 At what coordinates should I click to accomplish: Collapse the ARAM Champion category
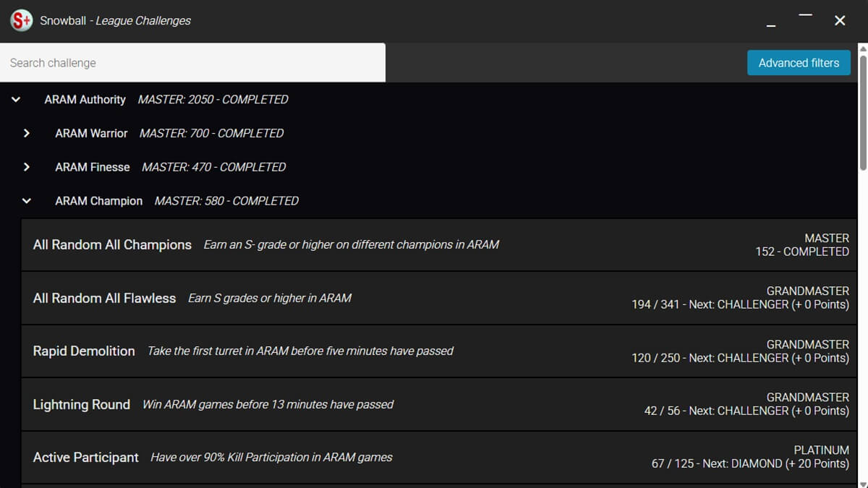click(x=27, y=201)
